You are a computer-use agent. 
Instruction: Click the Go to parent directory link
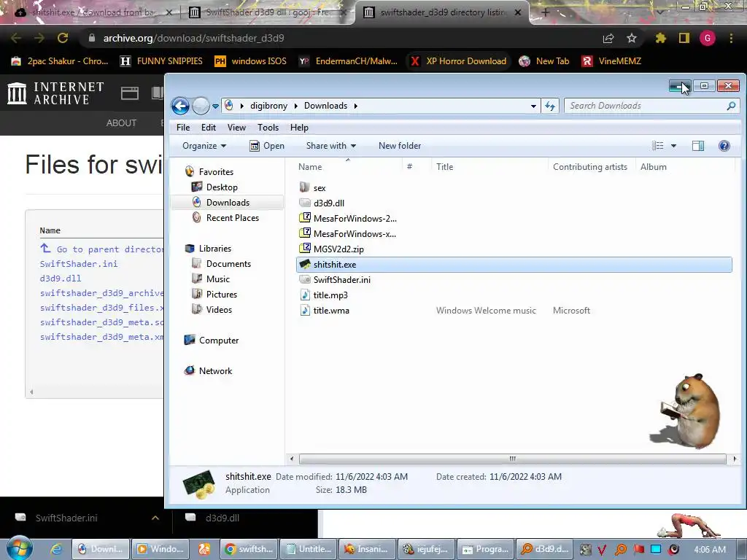[x=109, y=249]
